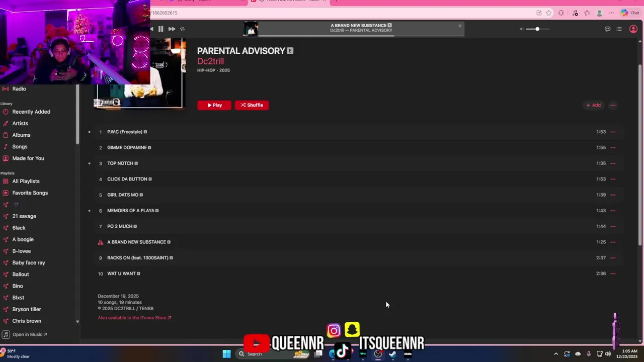Select the track GIRL DATS MO
Image resolution: width=644 pixels, height=362 pixels.
(123, 195)
